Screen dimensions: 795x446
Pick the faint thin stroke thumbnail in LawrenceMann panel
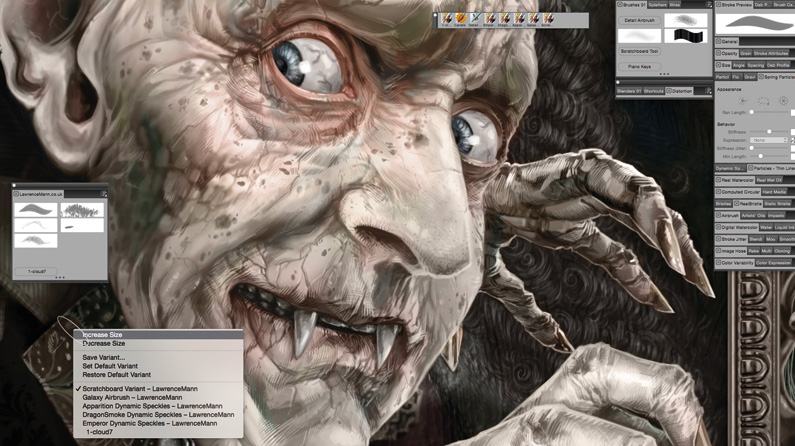click(35, 225)
